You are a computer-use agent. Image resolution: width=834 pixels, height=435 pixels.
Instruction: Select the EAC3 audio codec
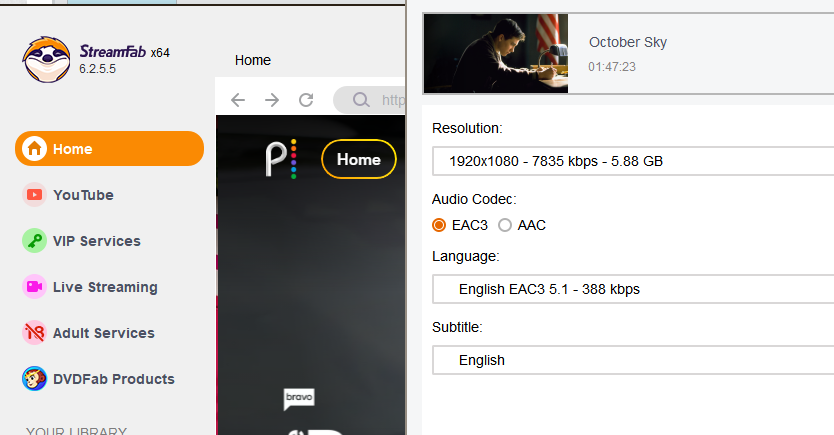pos(439,225)
